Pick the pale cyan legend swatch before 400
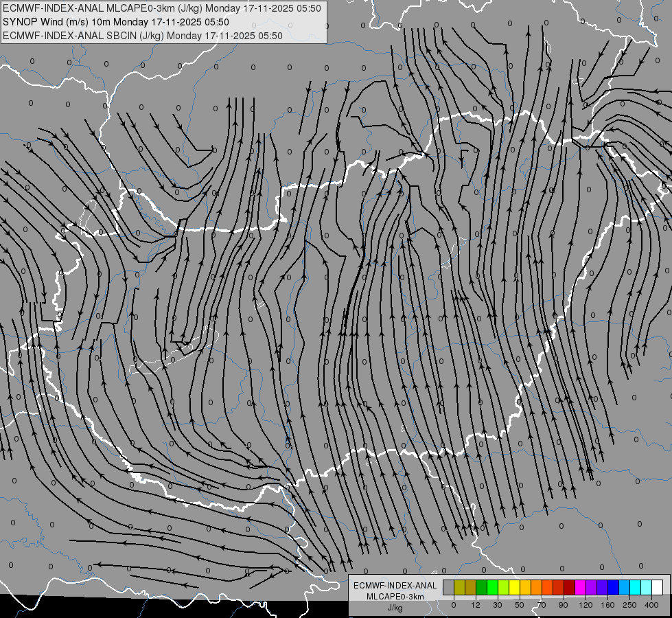 pyautogui.click(x=647, y=587)
